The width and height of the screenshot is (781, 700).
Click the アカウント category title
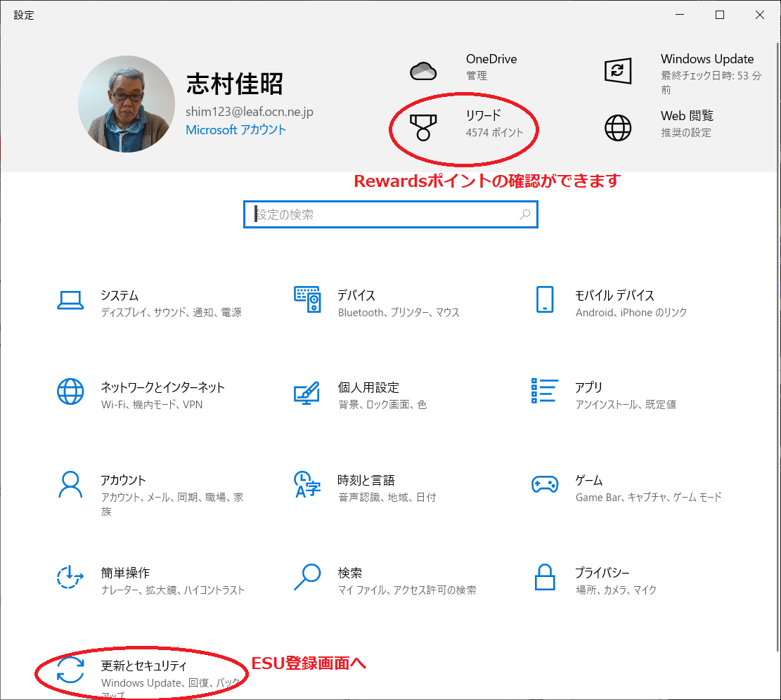(123, 481)
